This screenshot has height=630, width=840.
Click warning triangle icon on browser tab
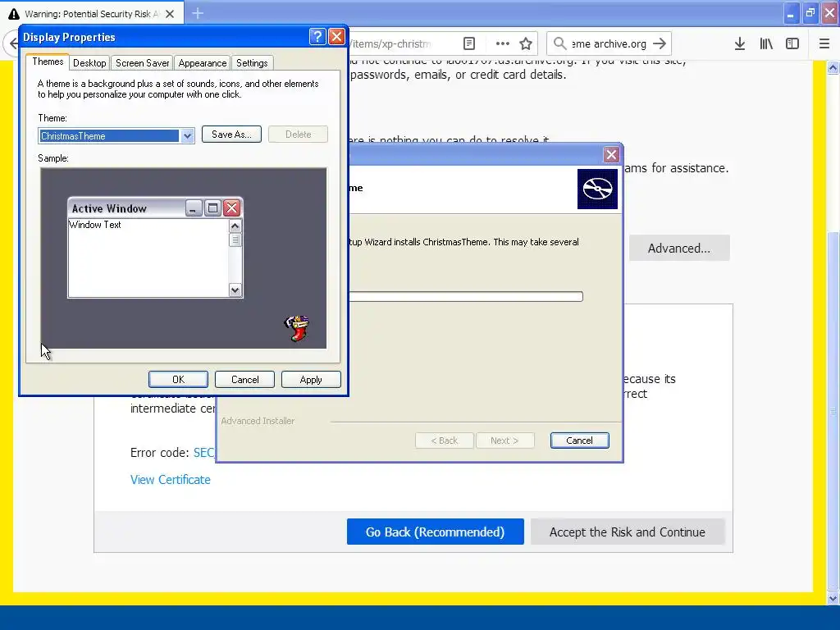pyautogui.click(x=14, y=14)
